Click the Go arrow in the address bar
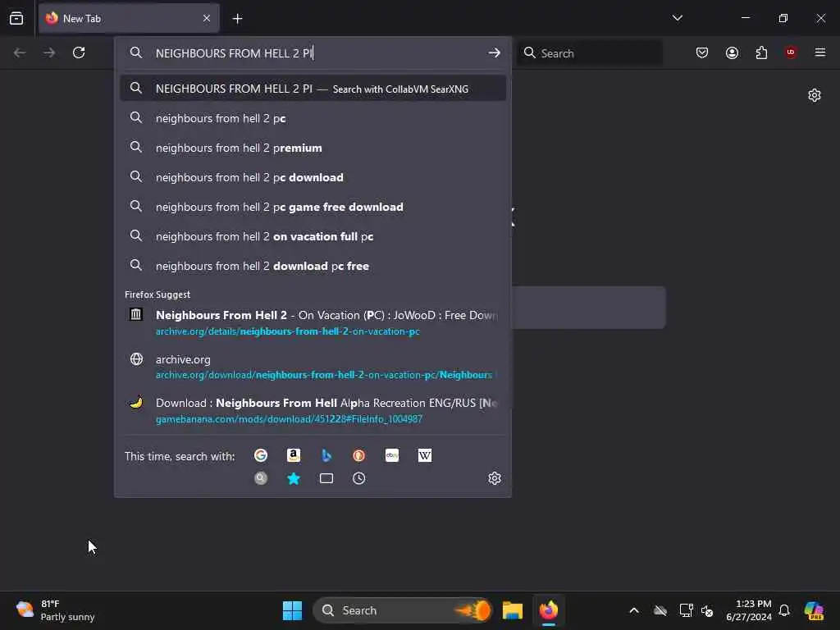The image size is (840, 630). click(x=494, y=52)
